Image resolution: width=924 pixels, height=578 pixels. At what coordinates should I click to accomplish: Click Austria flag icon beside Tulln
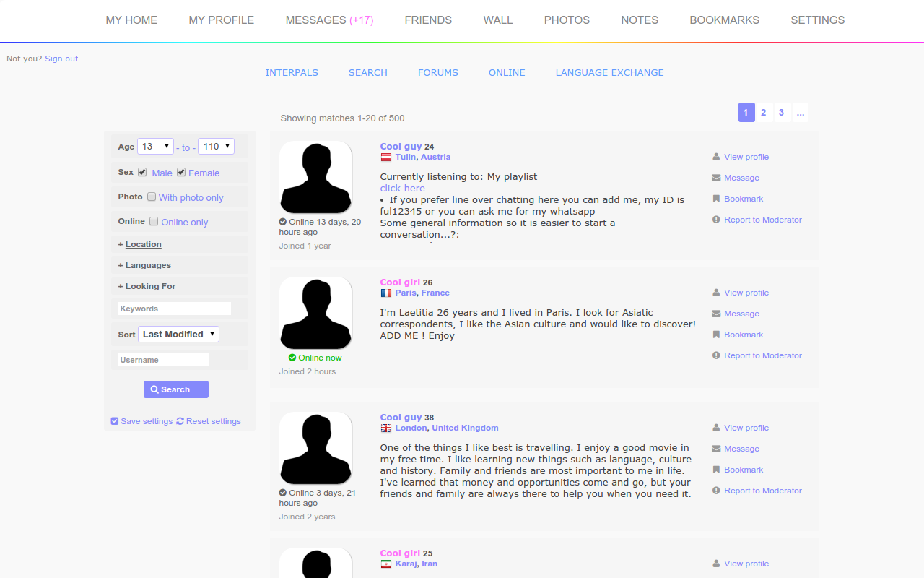(x=386, y=157)
